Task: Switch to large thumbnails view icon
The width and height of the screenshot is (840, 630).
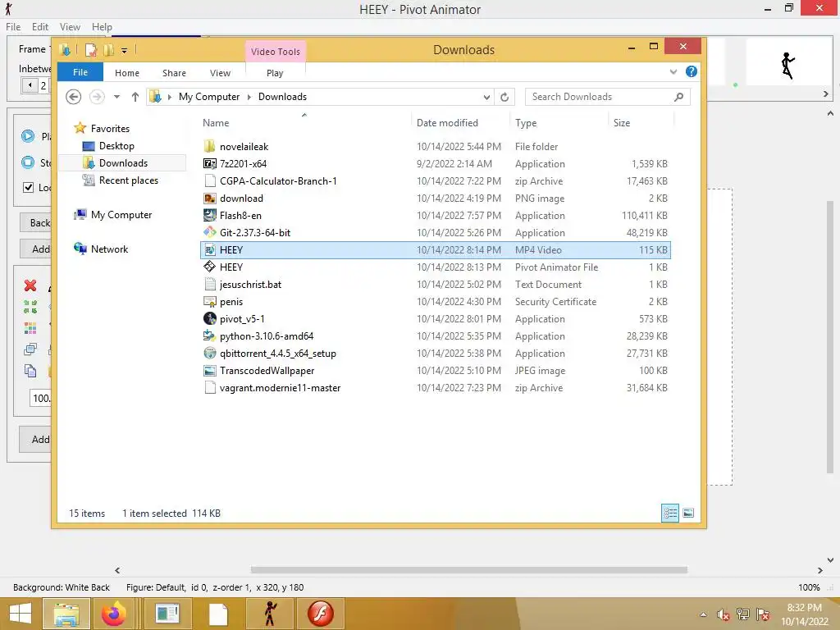Action: (688, 513)
